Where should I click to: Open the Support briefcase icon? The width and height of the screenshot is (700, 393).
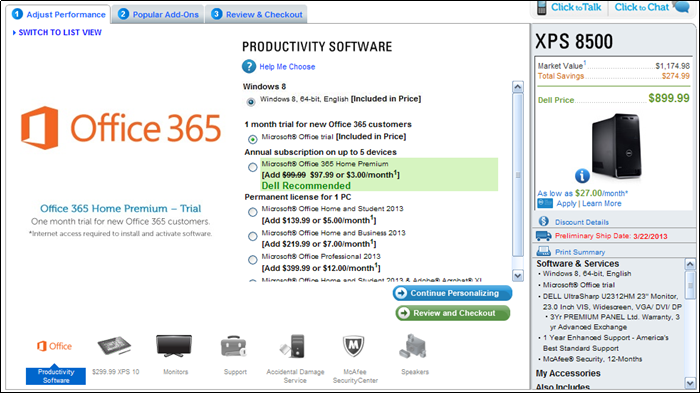233,346
